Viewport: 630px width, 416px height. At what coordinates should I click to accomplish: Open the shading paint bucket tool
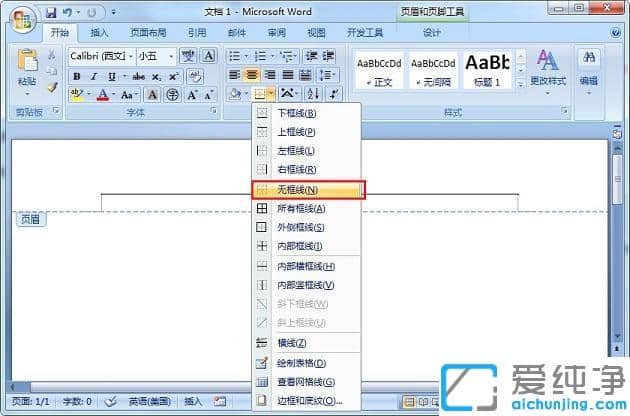pos(234,94)
